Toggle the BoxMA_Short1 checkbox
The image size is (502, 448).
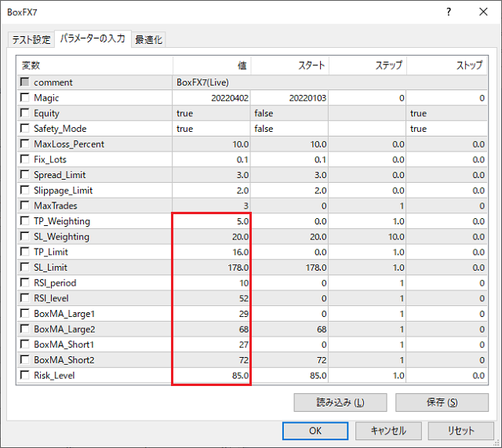coord(24,344)
